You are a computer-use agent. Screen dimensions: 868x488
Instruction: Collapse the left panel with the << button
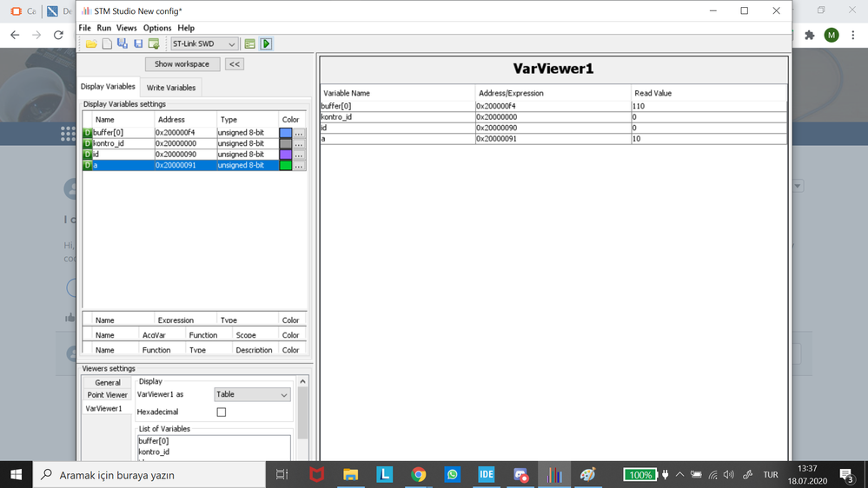235,64
